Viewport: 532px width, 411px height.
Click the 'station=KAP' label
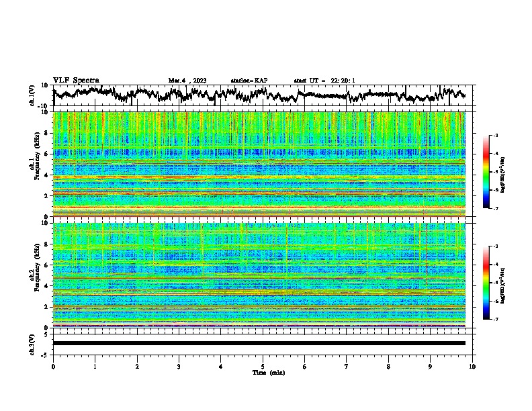249,81
